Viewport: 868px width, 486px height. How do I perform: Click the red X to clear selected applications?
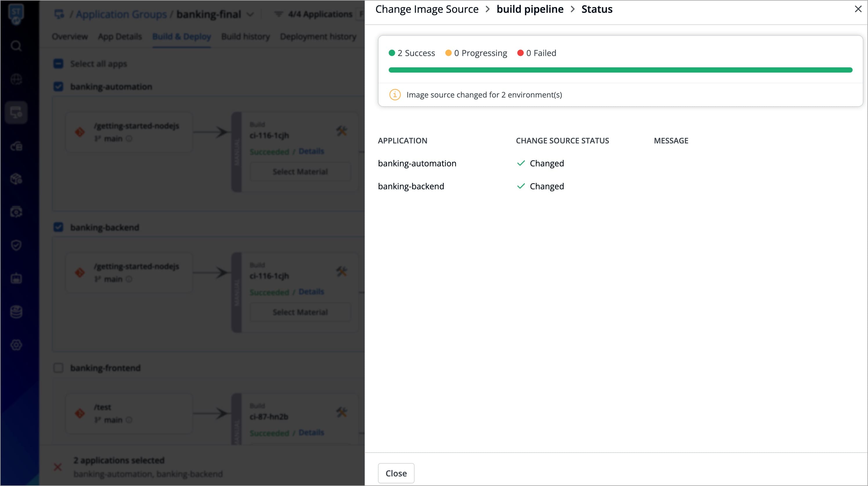click(57, 467)
